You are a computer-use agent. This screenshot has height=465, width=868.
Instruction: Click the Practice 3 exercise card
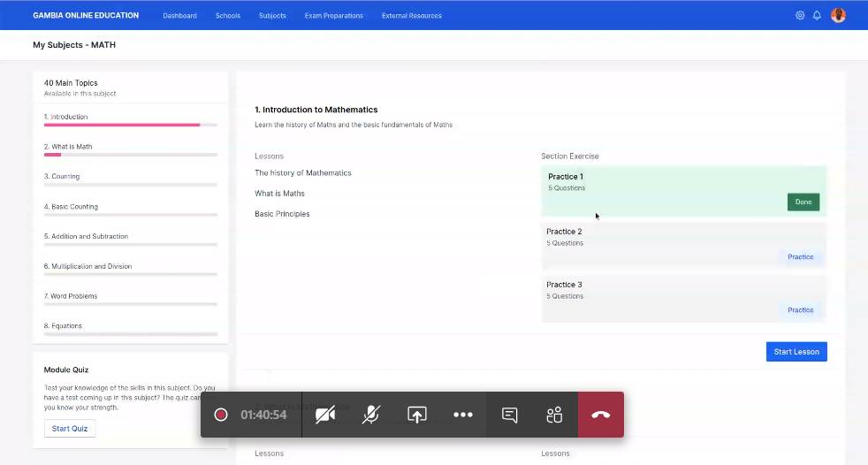[x=683, y=299]
